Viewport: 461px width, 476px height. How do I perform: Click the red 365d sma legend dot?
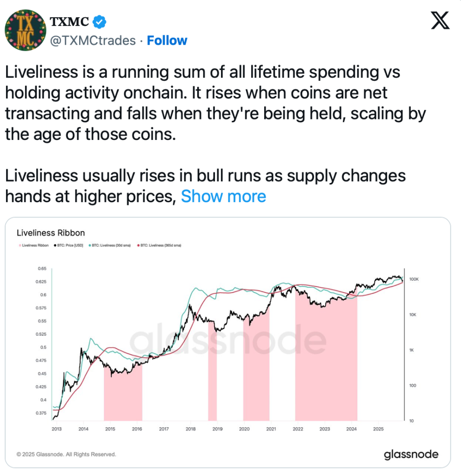(x=138, y=245)
